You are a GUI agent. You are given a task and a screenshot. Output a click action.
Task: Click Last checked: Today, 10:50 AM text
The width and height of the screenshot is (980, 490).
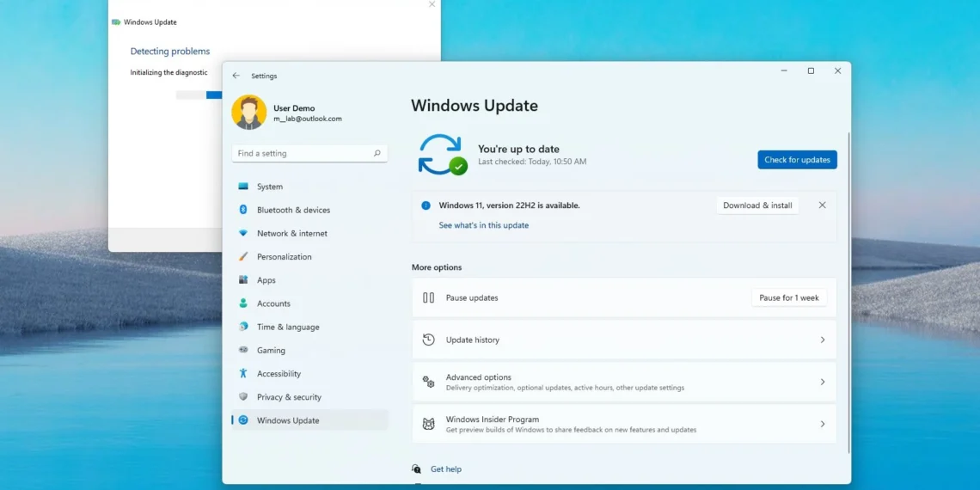tap(532, 162)
